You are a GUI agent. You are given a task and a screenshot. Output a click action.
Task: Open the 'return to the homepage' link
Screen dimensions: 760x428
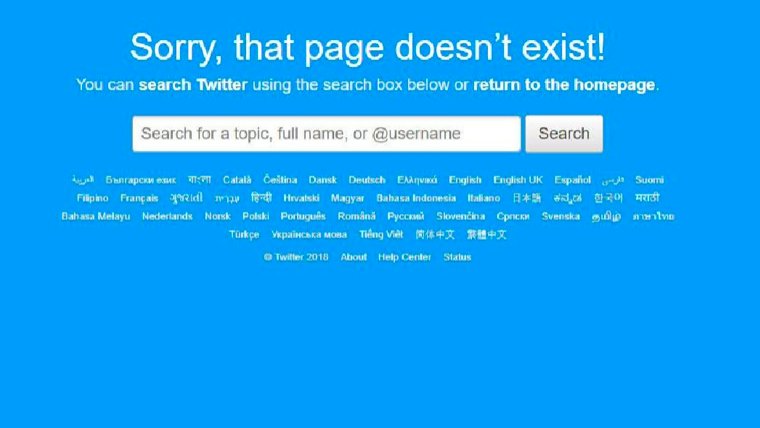tap(564, 85)
